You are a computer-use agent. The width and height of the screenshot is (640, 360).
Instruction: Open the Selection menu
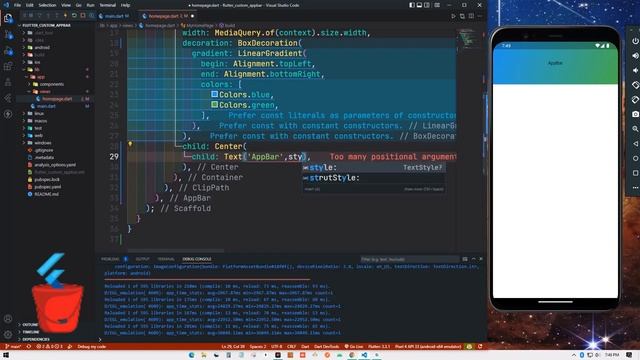[x=47, y=5]
